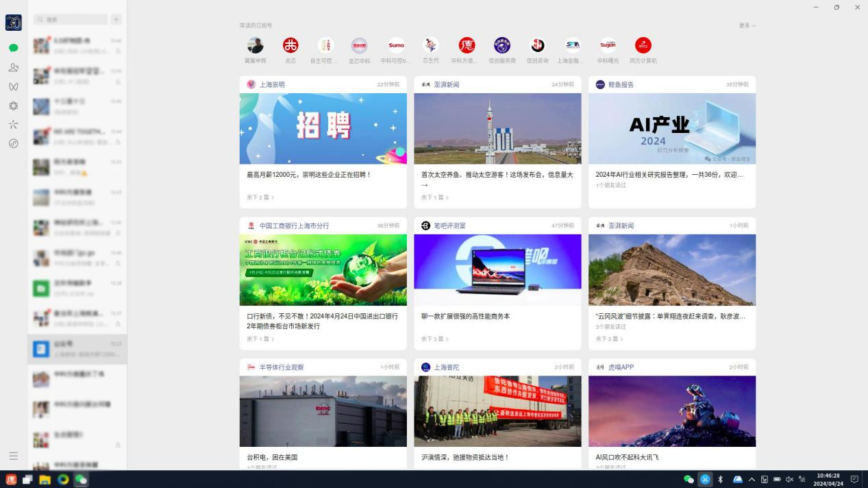Open the 上海普陀 publisher name
The image size is (868, 488).
[447, 367]
